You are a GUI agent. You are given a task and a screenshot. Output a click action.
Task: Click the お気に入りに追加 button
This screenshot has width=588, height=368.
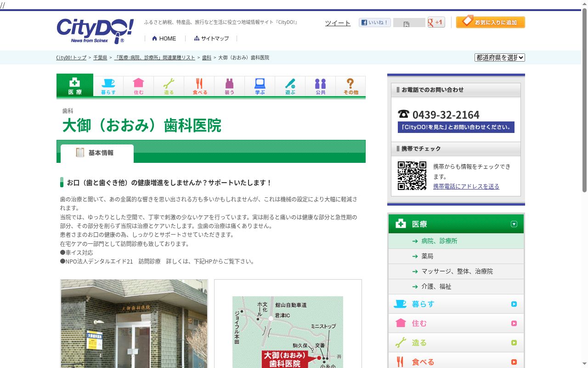[x=491, y=22]
